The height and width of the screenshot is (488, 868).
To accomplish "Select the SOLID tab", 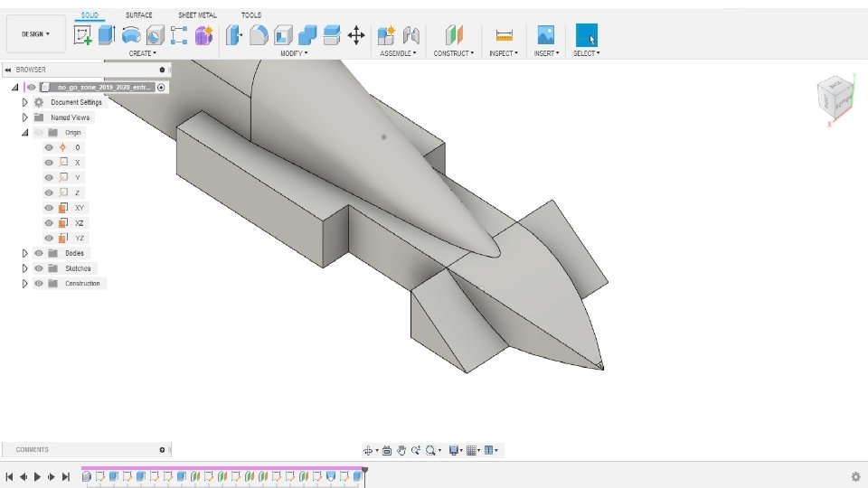I will click(x=90, y=15).
